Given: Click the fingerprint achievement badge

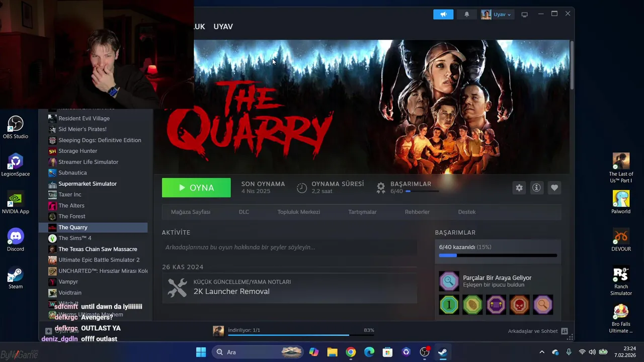Looking at the screenshot, I should tap(472, 305).
